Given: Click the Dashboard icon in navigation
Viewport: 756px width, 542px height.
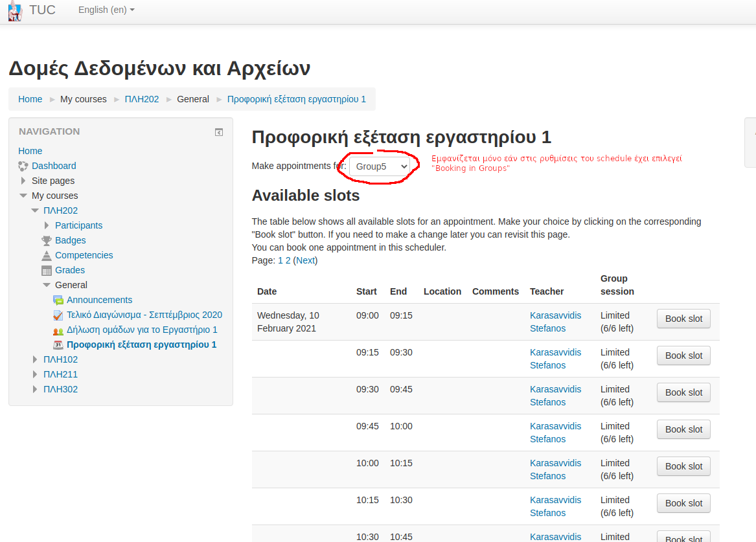Looking at the screenshot, I should [23, 166].
